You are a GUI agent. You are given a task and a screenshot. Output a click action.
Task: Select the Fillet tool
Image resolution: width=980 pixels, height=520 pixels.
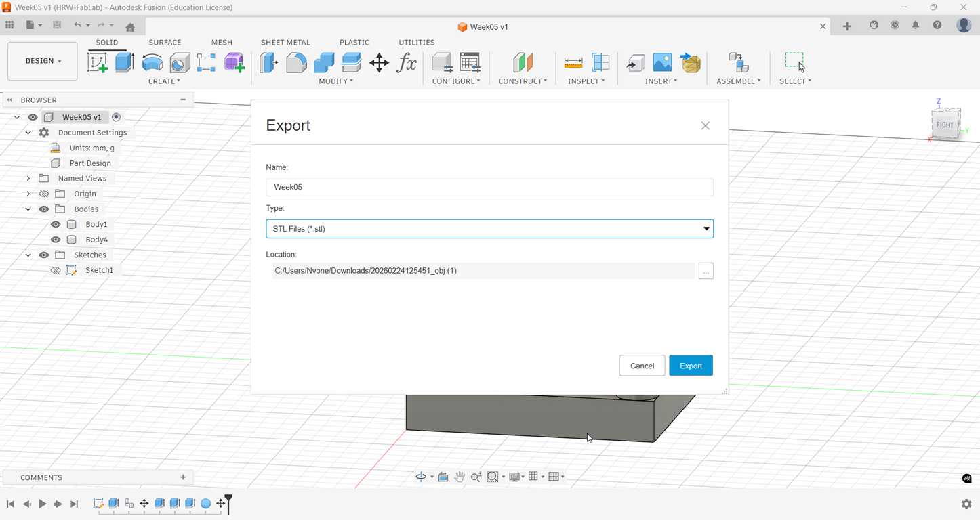point(296,63)
